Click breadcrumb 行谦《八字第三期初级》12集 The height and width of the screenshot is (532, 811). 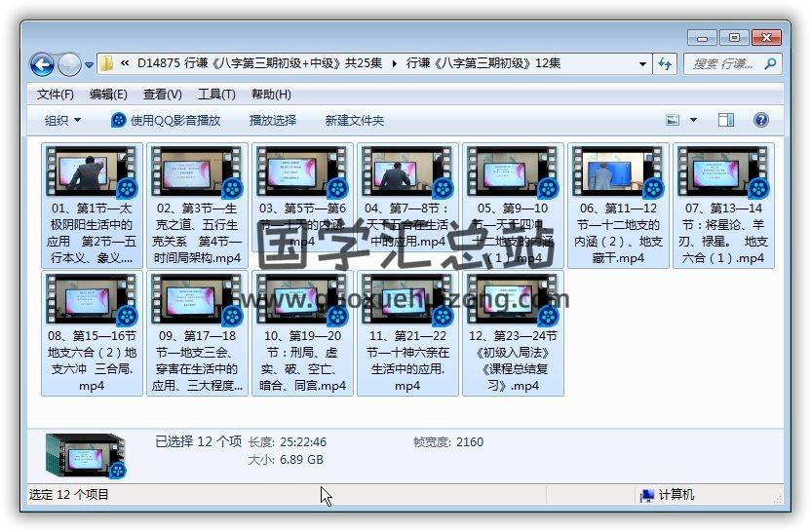pos(483,63)
